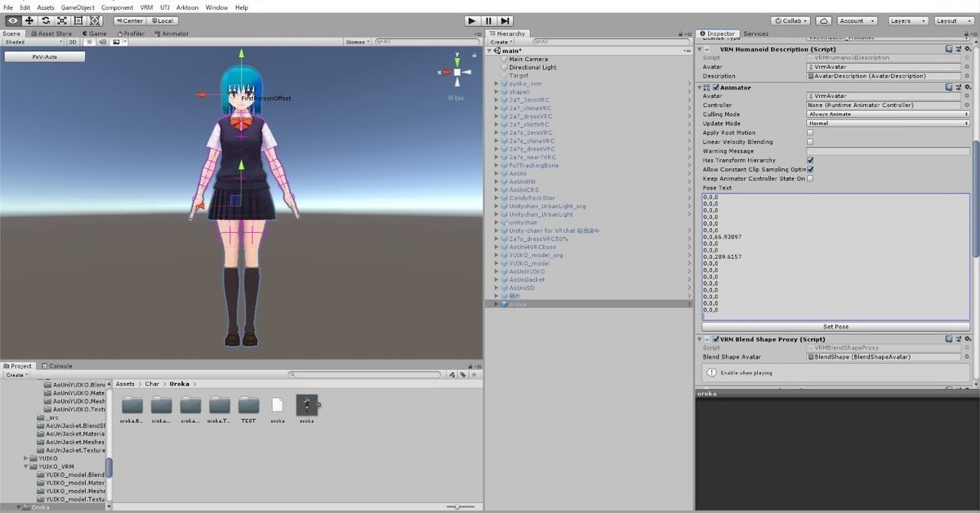This screenshot has width=980, height=513.
Task: Click the Set Pose button
Action: click(835, 326)
